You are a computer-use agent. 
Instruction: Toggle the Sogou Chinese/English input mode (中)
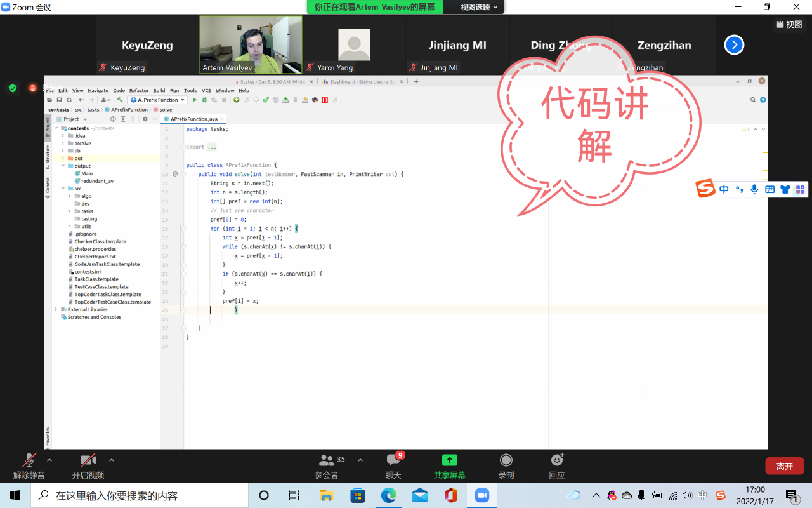tap(724, 189)
